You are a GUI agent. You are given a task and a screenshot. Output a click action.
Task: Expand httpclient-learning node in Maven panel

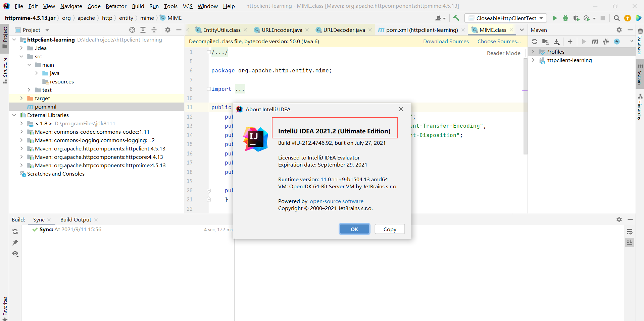(x=533, y=60)
